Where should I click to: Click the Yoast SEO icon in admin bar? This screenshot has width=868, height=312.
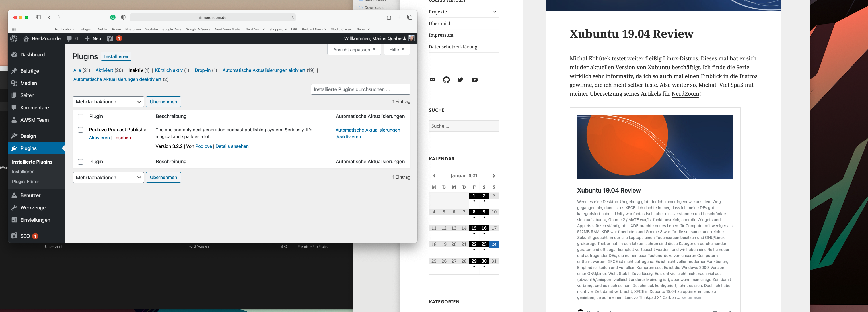[x=110, y=38]
